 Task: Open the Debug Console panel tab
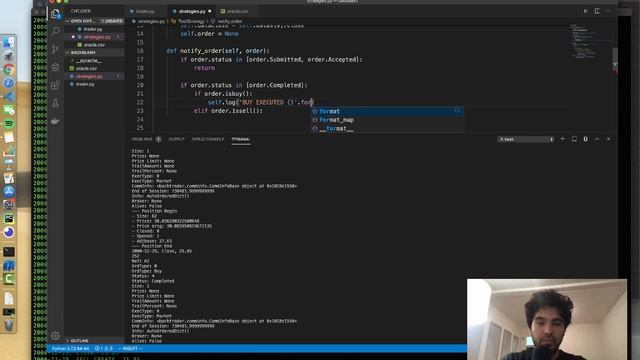pyautogui.click(x=208, y=139)
